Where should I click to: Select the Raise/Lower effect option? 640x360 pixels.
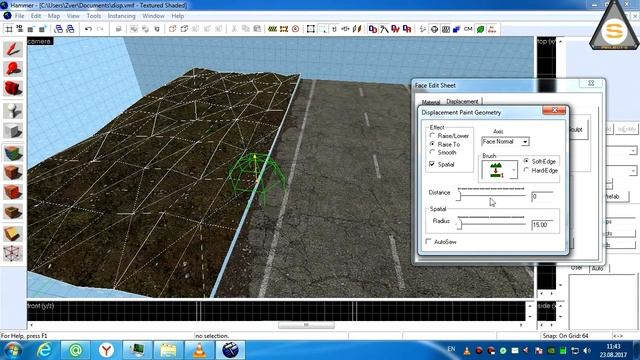pos(449,136)
